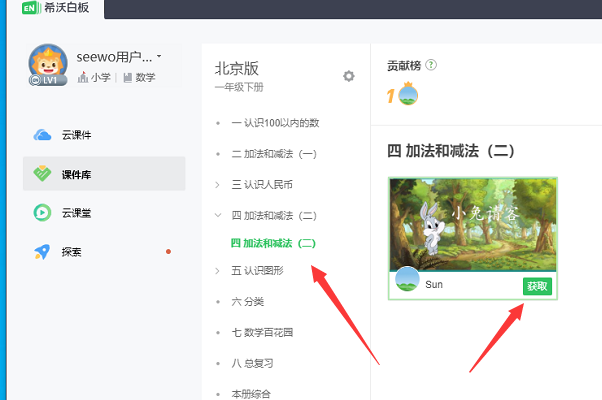Collapse chapter 四 加法和减法（二） chevron

pyautogui.click(x=218, y=215)
